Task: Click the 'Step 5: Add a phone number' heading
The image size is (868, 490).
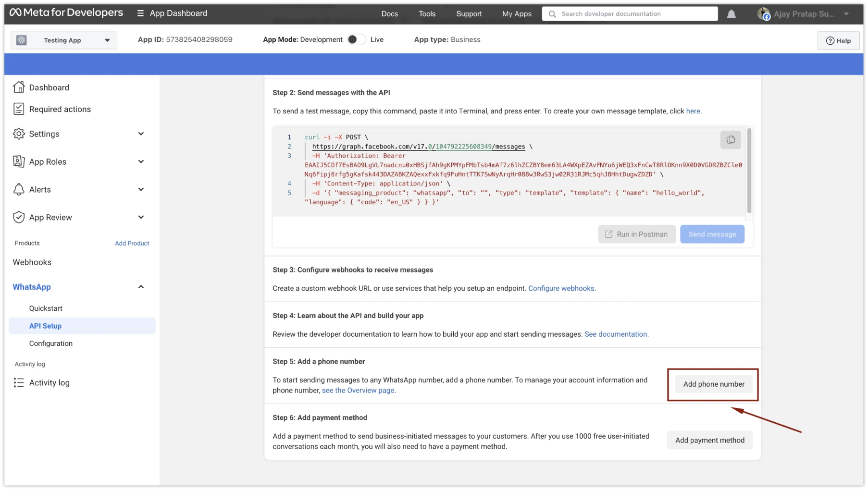Action: [319, 362]
